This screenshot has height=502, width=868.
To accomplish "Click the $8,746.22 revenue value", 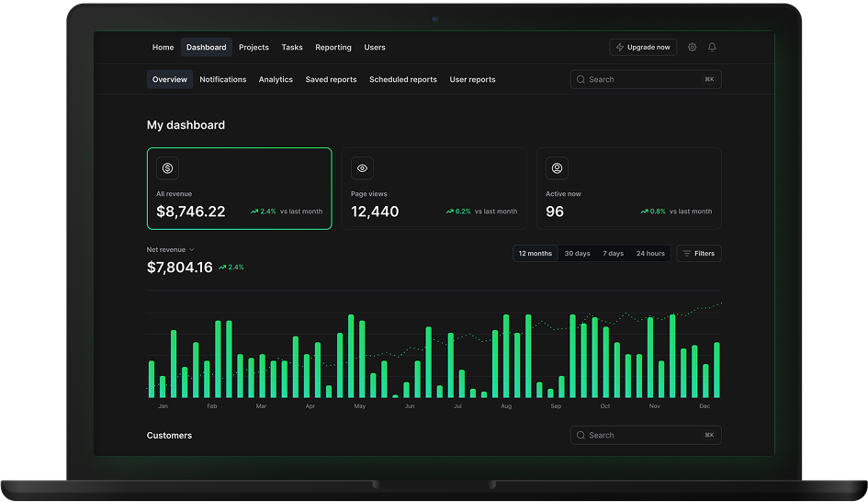I will (191, 211).
